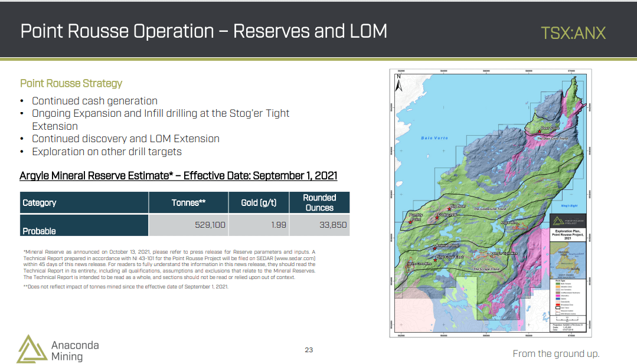637x364 pixels.
Task: Click the Anaconda Mining triangle logo
Action: point(32,349)
